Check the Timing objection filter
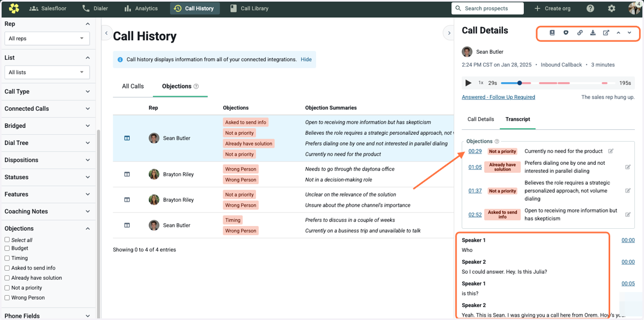The width and height of the screenshot is (644, 320). 7,258
